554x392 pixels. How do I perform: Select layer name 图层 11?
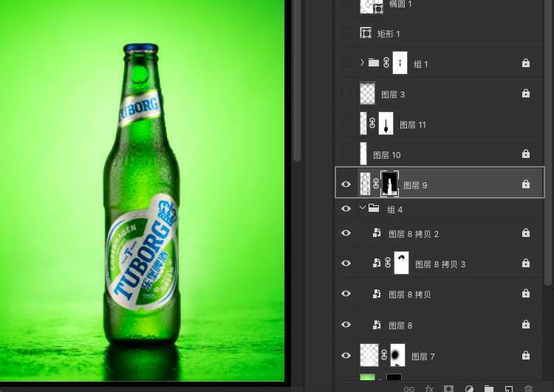413,125
